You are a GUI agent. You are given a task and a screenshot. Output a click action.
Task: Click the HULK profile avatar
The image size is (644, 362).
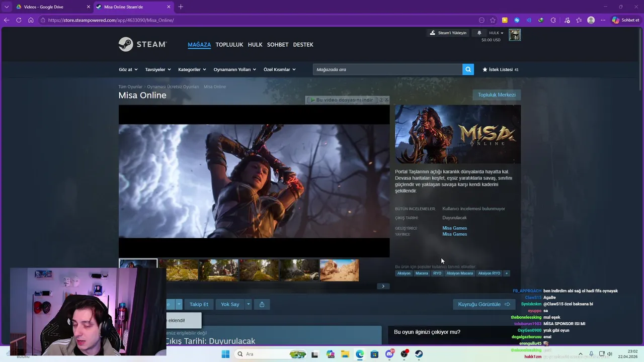click(x=515, y=35)
